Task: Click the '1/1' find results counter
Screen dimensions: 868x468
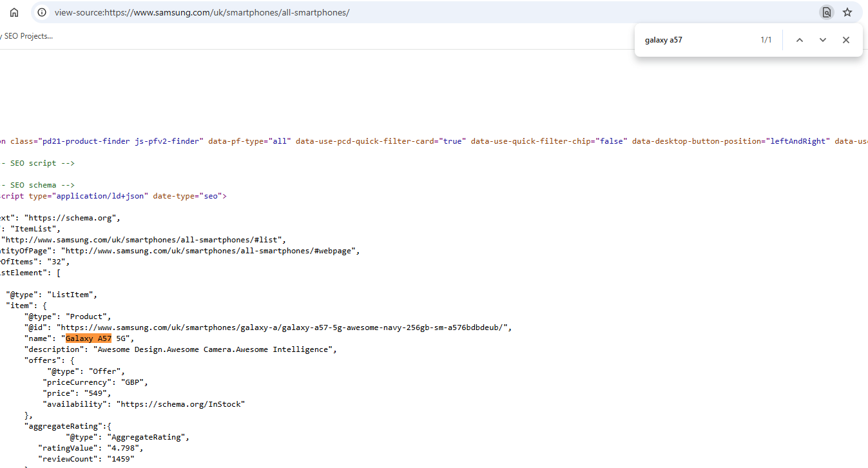Action: pyautogui.click(x=766, y=40)
